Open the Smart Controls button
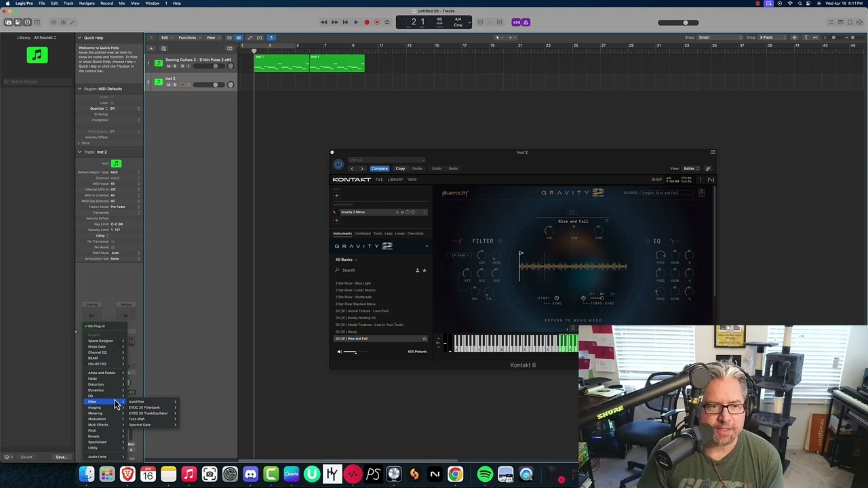 coord(54,22)
